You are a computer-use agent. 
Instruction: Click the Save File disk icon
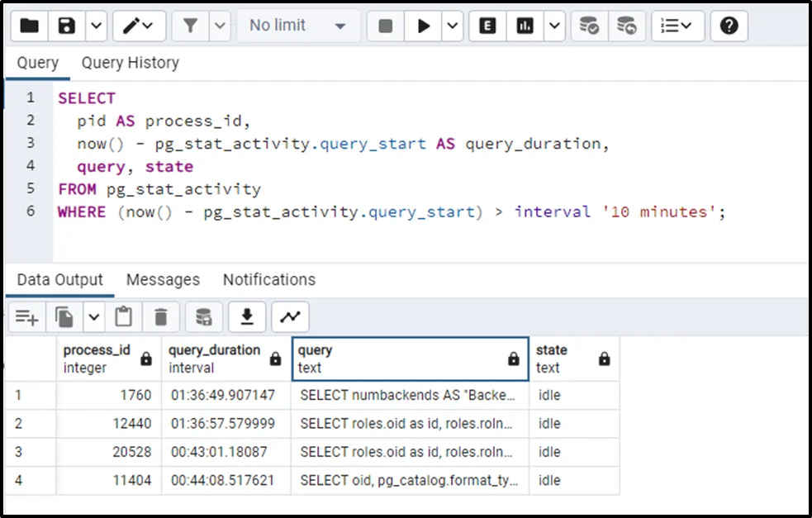[67, 26]
